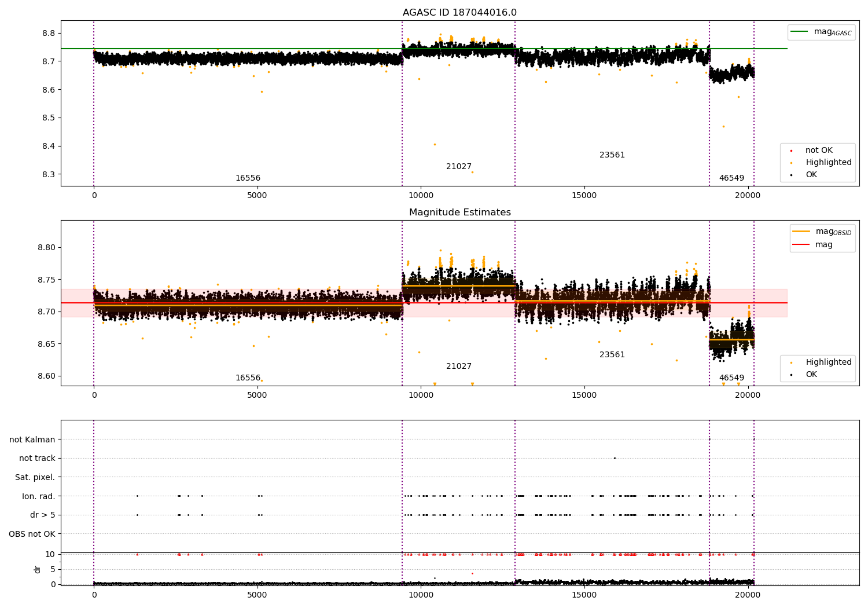The width and height of the screenshot is (868, 608).
Task: Click the 'Sat. pixel.' axis label
Action: point(35,477)
